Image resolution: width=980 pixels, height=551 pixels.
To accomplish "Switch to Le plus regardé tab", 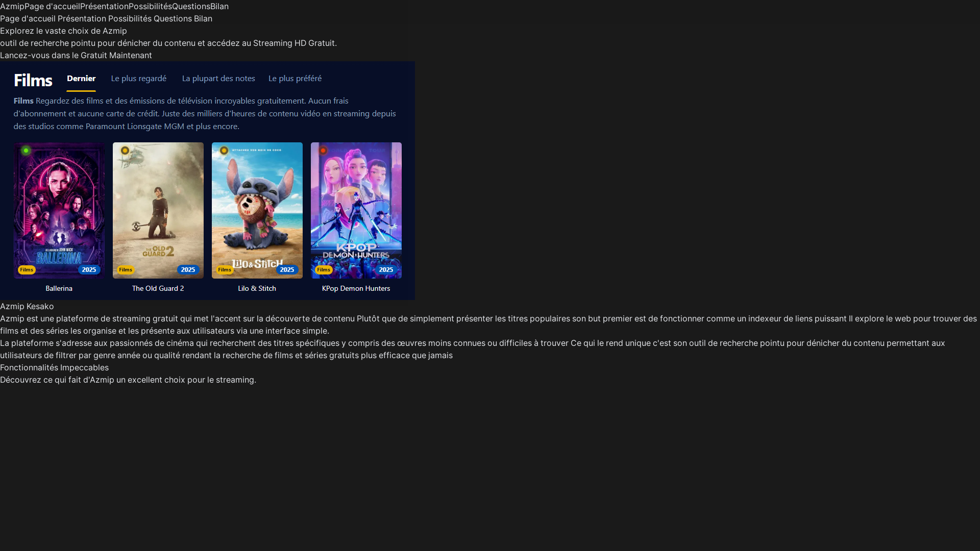I will pos(139,78).
